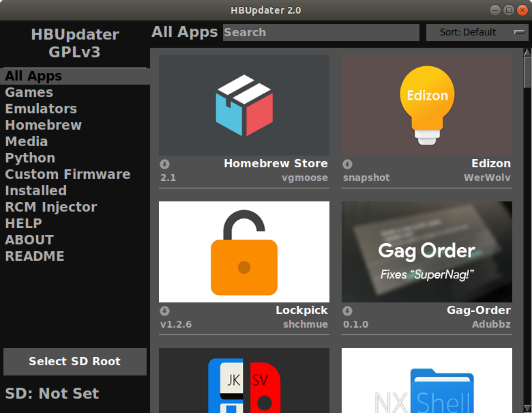This screenshot has width=532, height=413.
Task: Switch to the Emulators category
Action: [41, 109]
